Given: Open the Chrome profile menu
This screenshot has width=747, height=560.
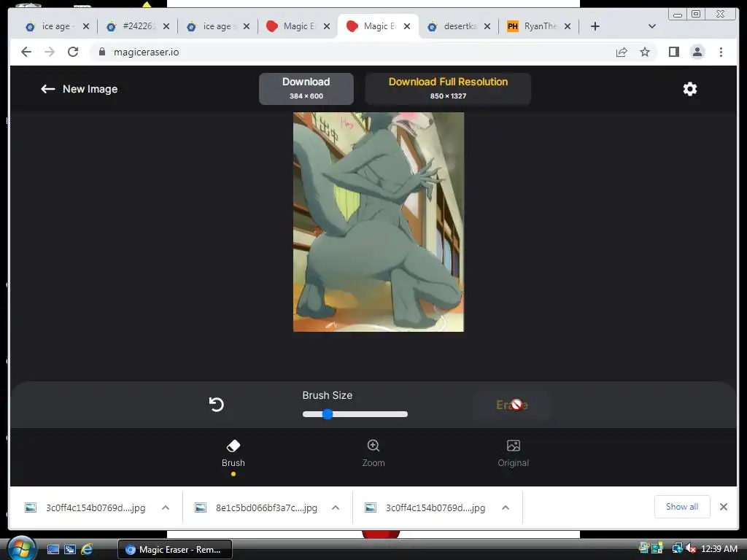Looking at the screenshot, I should [697, 52].
